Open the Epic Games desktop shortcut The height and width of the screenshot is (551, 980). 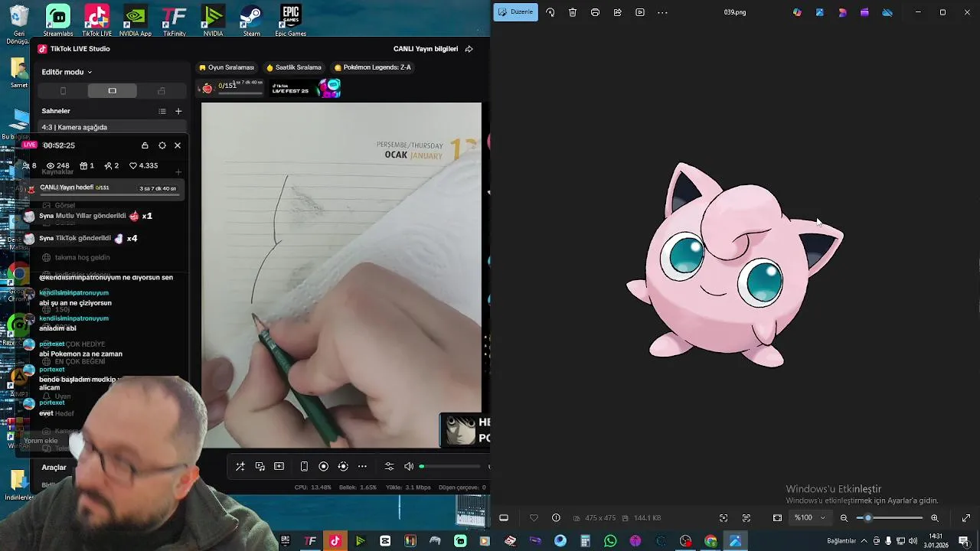pyautogui.click(x=290, y=21)
